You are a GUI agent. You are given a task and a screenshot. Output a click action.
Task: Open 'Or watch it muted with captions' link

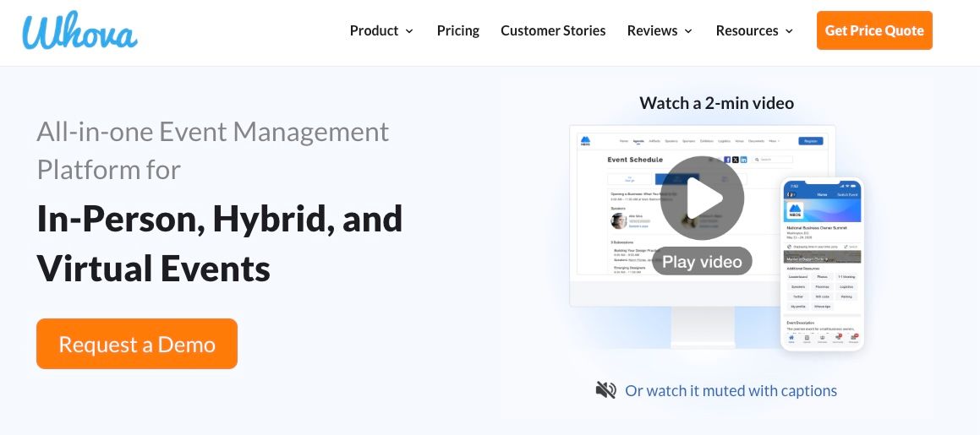pos(731,390)
